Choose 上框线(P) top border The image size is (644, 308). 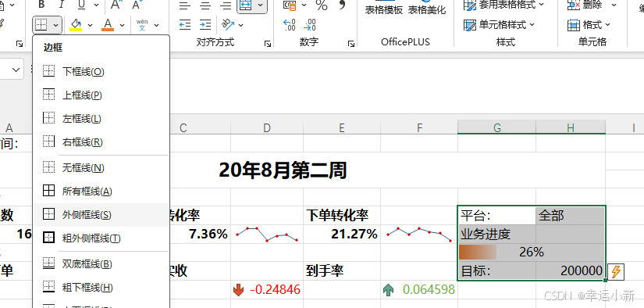pyautogui.click(x=101, y=95)
